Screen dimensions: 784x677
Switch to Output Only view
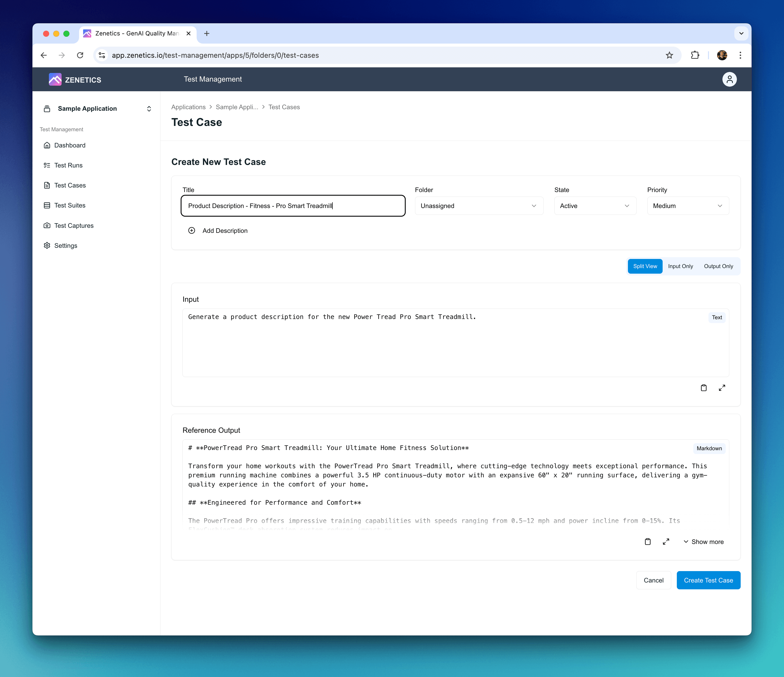tap(719, 266)
